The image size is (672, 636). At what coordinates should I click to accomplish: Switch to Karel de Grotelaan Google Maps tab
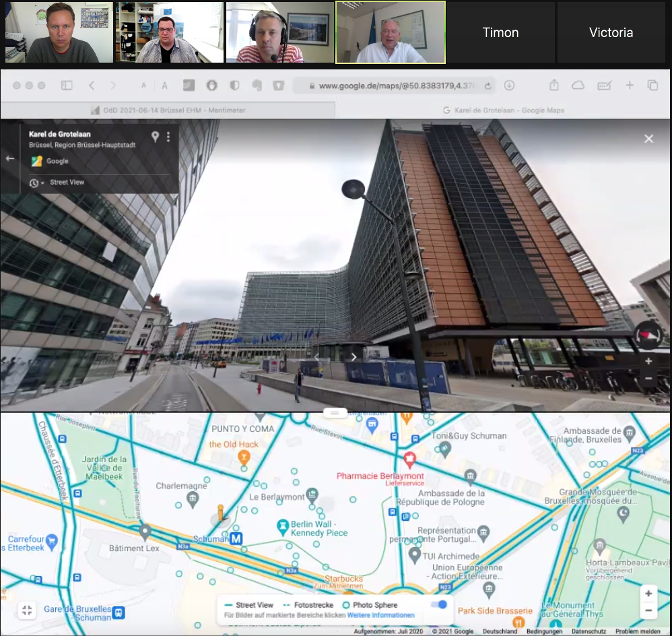[503, 110]
